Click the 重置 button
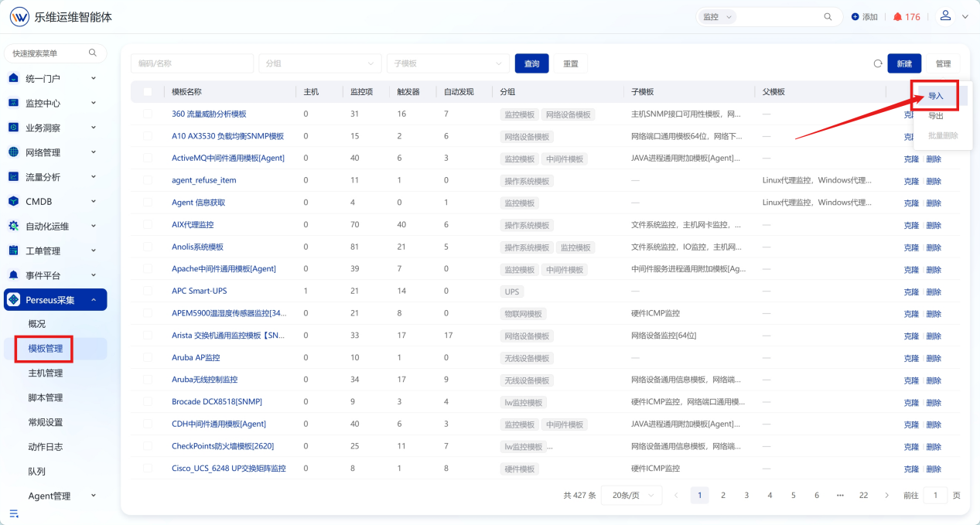 click(x=571, y=64)
